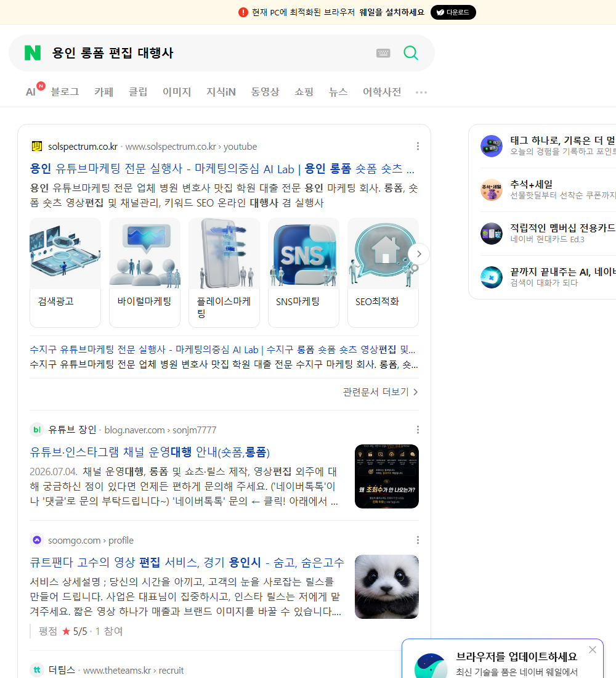Viewport: 616px width, 678px height.
Task: Click the 더팀스 site favicon
Action: [37, 670]
